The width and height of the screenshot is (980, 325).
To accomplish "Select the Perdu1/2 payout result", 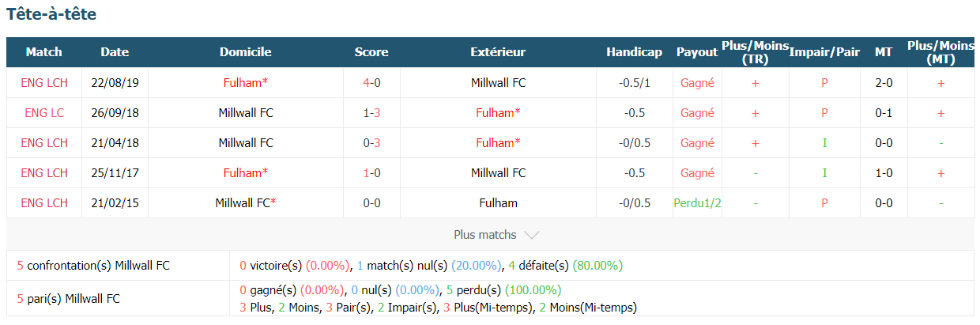I will coord(697,202).
